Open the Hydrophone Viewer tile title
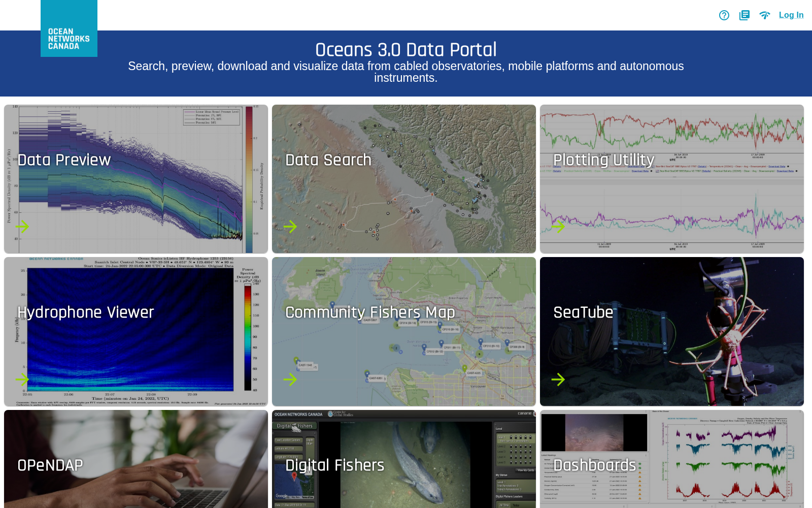Screen dimensions: 812x508 coord(86,312)
